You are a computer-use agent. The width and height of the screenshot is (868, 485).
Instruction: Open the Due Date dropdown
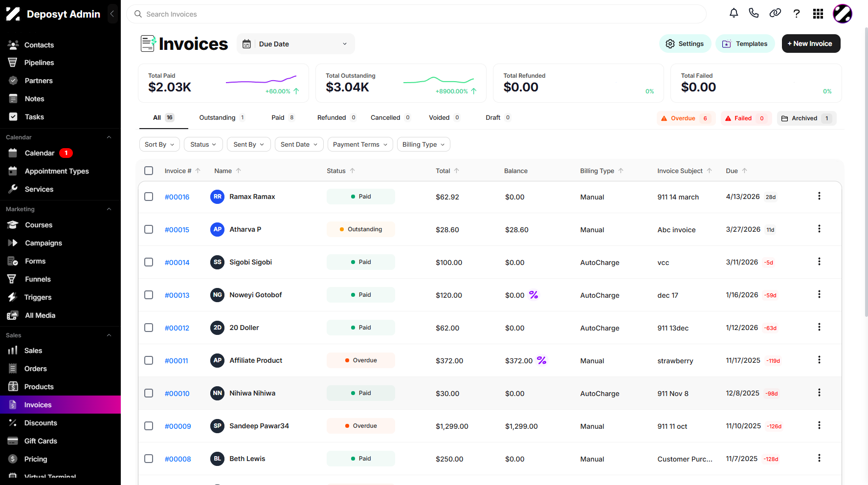coord(296,44)
